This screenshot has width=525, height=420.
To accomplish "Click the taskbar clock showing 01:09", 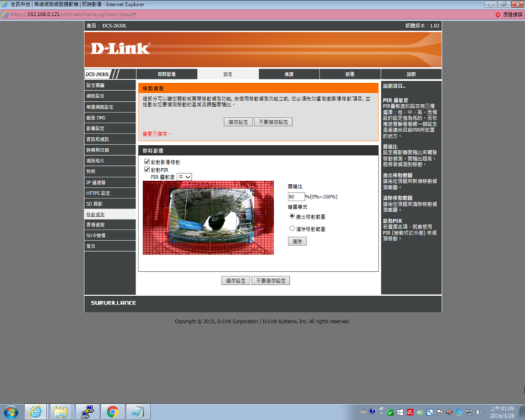I will (502, 412).
